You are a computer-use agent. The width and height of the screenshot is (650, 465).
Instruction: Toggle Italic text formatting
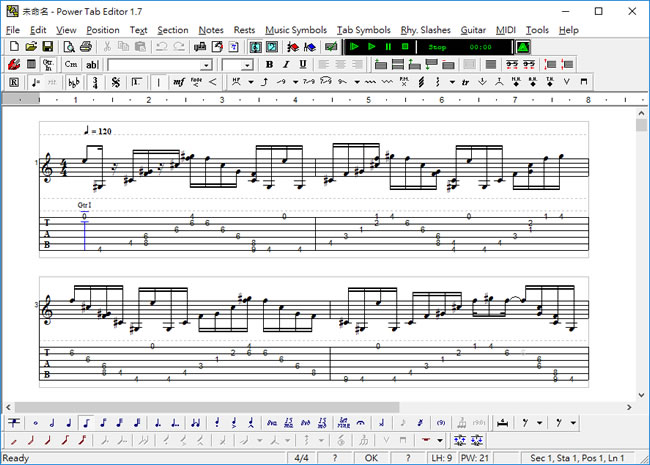pyautogui.click(x=286, y=65)
